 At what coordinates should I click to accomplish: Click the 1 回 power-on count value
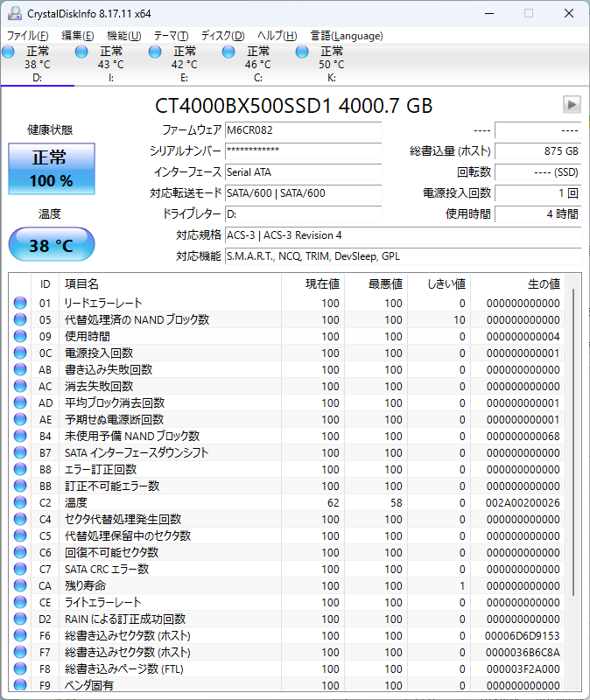(x=537, y=192)
